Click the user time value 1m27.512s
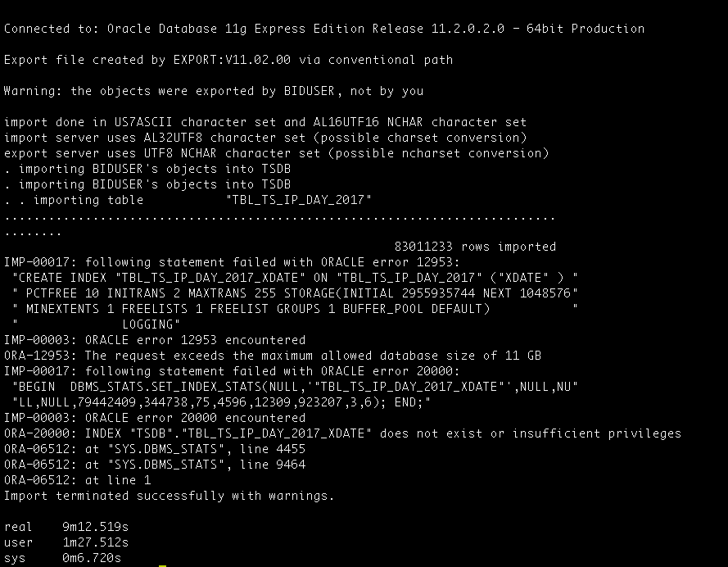 pyautogui.click(x=96, y=542)
